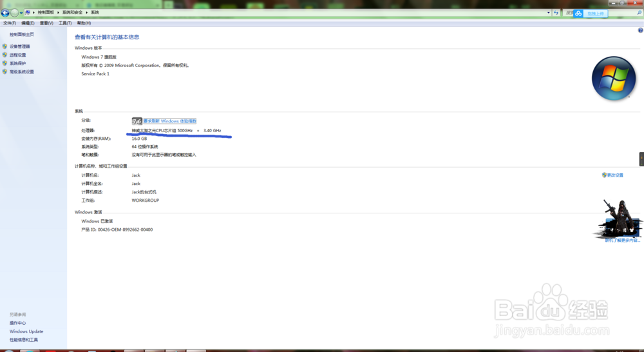Screen dimensions: 644x352
Task: Click the shield icon beside 设备管理器
Action: (x=5, y=46)
